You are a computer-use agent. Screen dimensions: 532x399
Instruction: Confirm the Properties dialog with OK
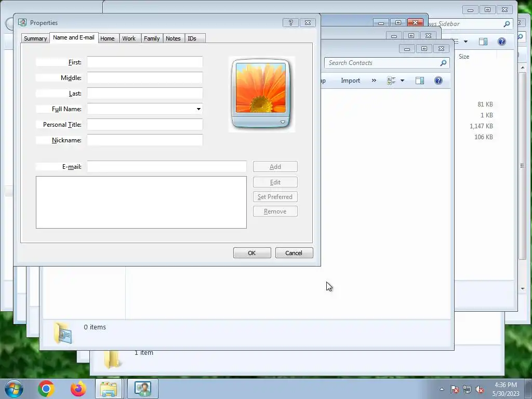pos(252,253)
